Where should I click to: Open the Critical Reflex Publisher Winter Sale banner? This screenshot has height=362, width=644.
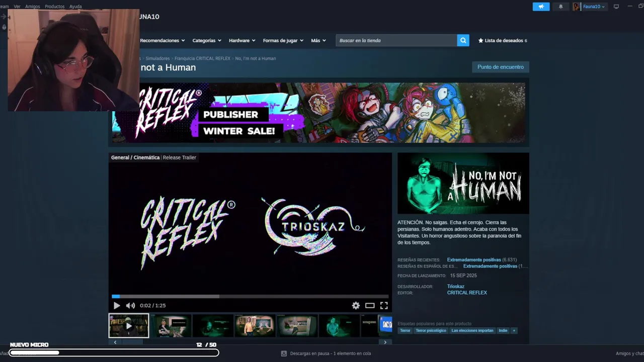318,113
